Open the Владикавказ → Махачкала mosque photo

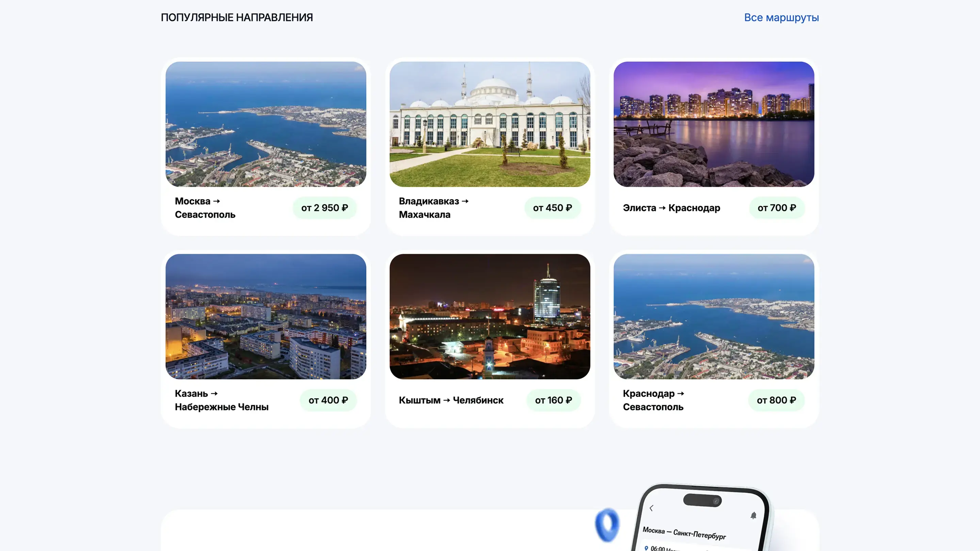(490, 124)
